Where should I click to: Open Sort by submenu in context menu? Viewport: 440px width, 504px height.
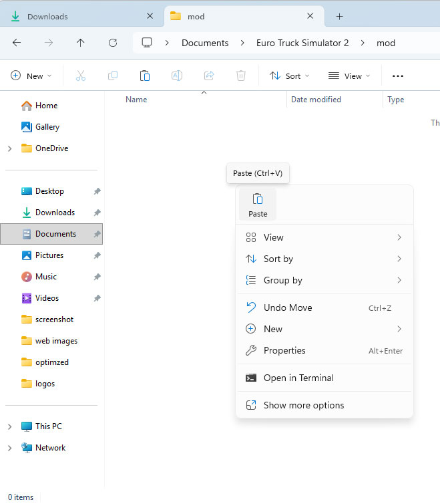click(324, 259)
